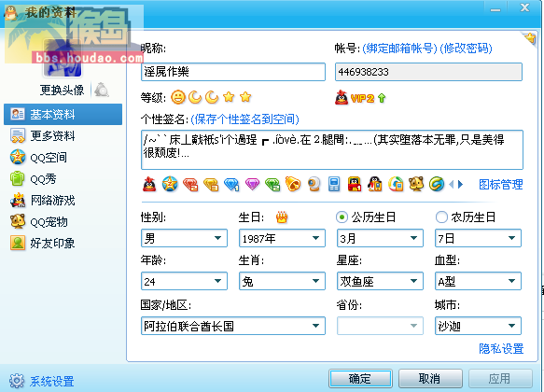Open the 血型 dropdown showing A型
Image resolution: width=544 pixels, height=392 pixels.
point(478,281)
